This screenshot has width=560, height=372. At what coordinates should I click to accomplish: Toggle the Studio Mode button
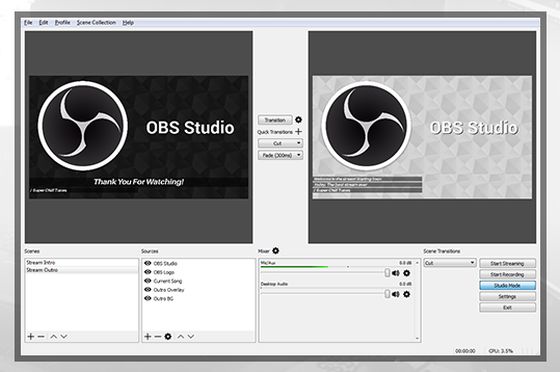point(507,286)
